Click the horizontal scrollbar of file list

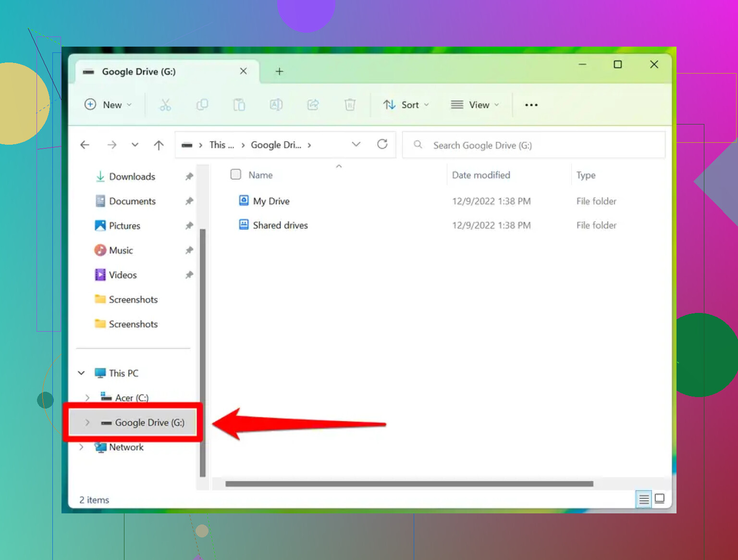pyautogui.click(x=409, y=484)
